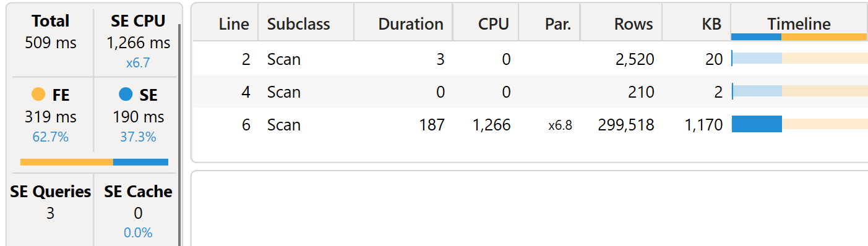Select the Scan row at line 2
This screenshot has height=246, width=868.
(530, 59)
